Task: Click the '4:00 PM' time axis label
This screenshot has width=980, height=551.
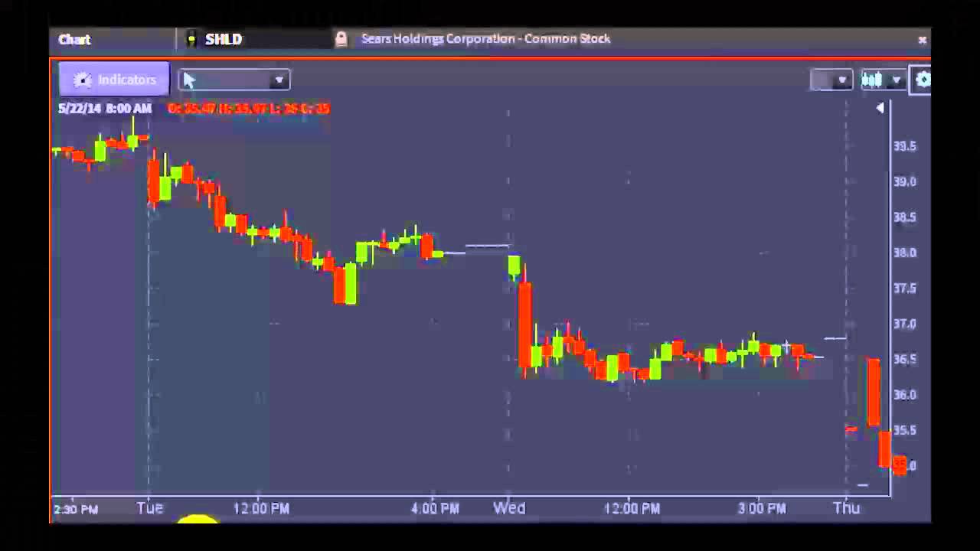Action: [x=434, y=508]
